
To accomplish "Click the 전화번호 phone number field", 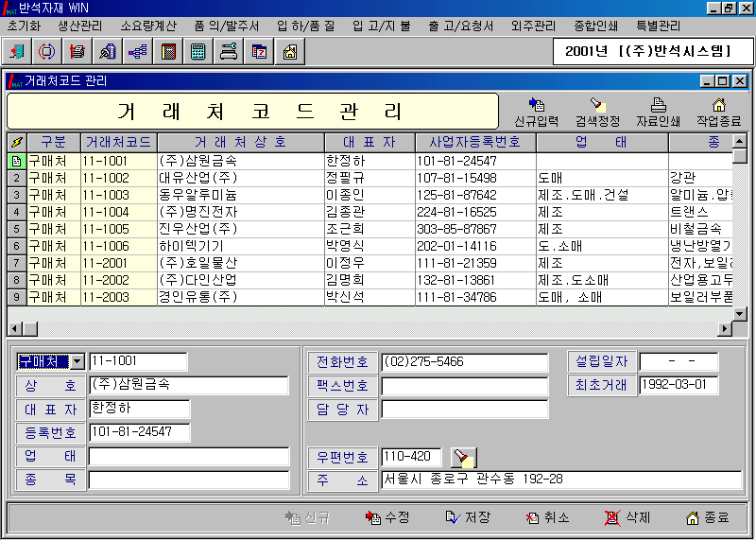I will tap(464, 362).
